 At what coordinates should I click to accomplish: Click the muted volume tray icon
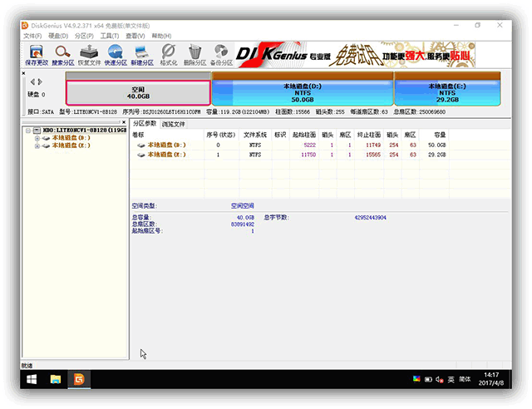point(440,379)
